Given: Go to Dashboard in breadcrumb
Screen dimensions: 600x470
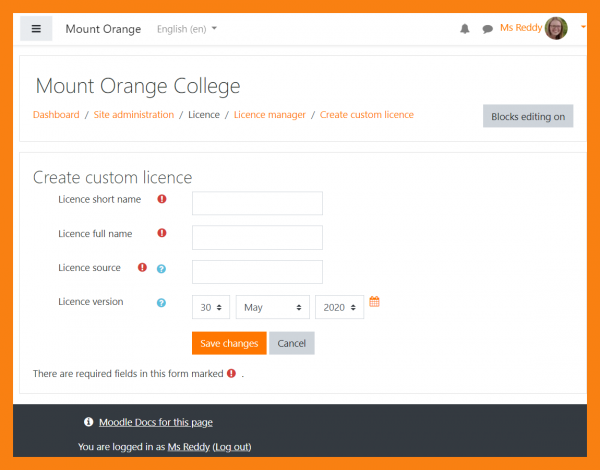Looking at the screenshot, I should pos(56,115).
